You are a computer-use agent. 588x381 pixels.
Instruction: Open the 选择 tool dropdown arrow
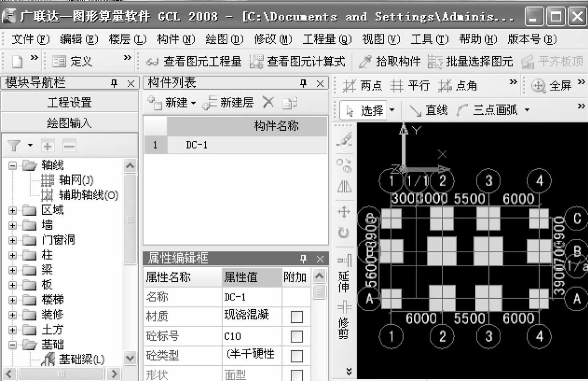pos(392,110)
